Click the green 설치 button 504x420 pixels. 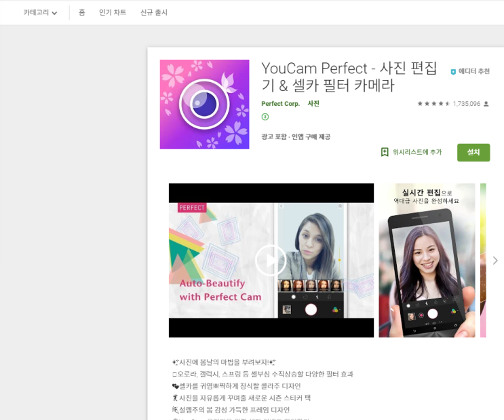coord(473,153)
